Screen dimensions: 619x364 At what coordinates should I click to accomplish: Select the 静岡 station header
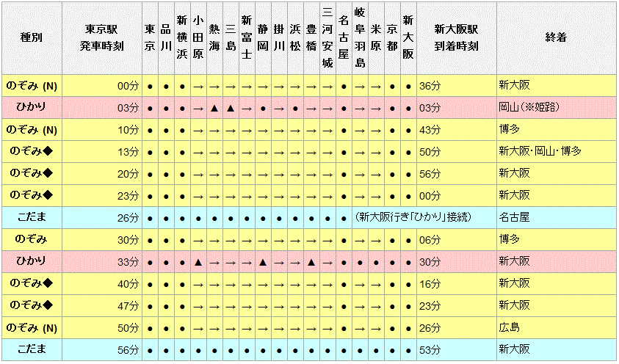263,38
